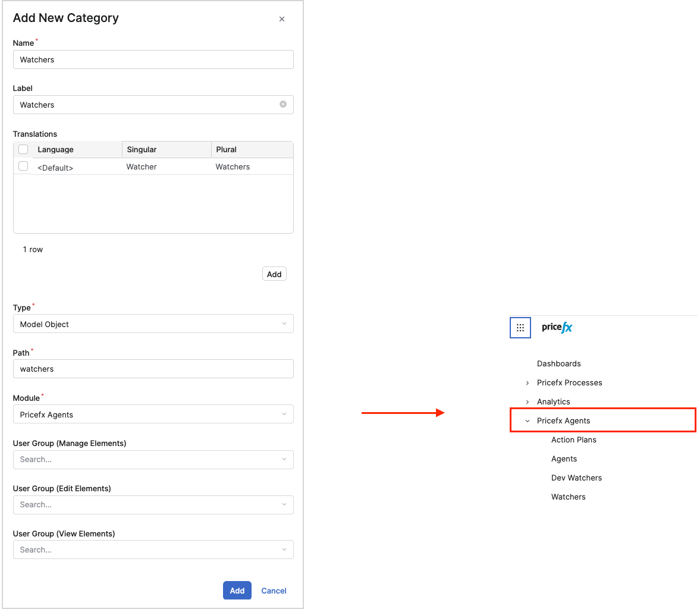Click the Path input field
The image size is (700, 609).
click(x=153, y=369)
